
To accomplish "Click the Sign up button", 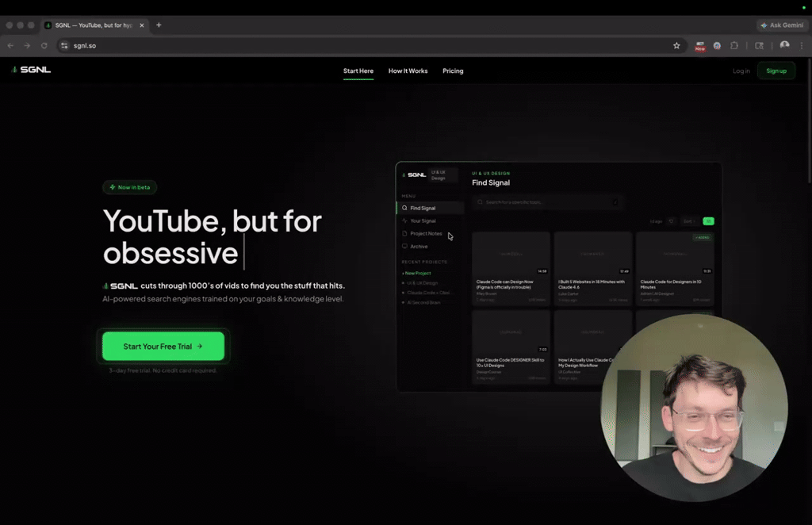I will tap(776, 71).
